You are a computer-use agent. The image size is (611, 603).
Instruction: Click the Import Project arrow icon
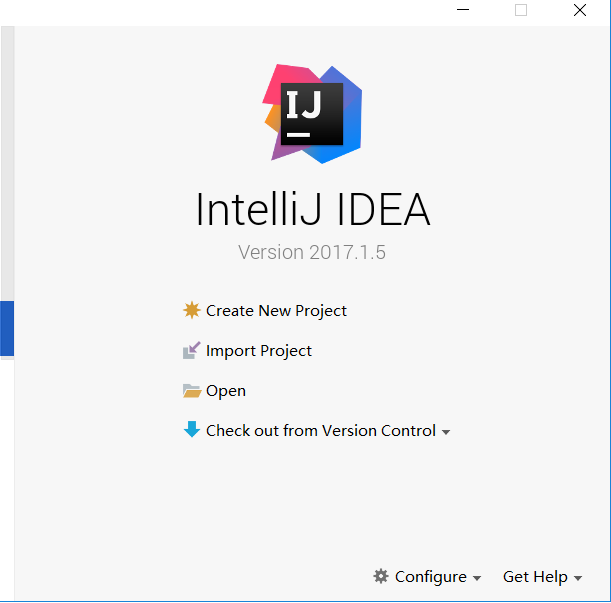click(x=192, y=350)
